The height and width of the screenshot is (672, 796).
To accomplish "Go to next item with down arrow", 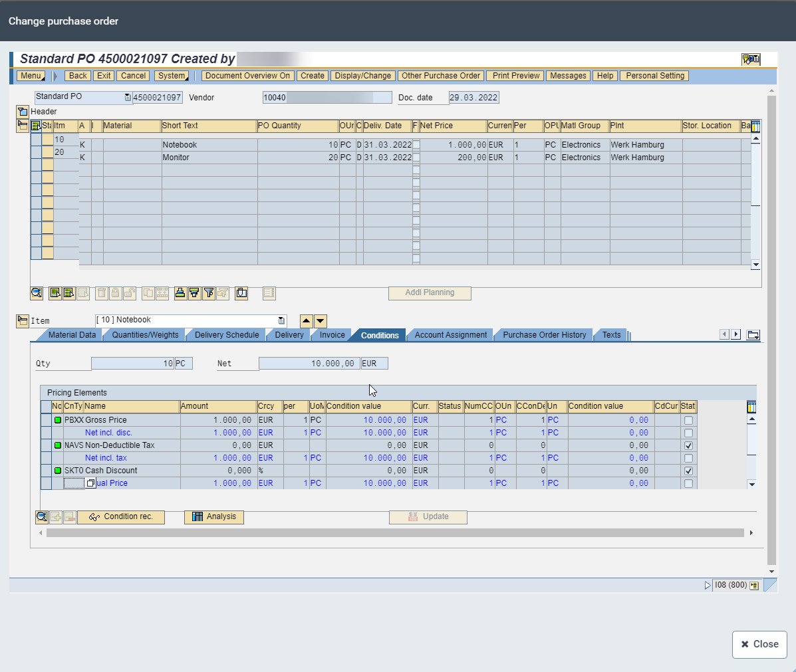I will [321, 321].
